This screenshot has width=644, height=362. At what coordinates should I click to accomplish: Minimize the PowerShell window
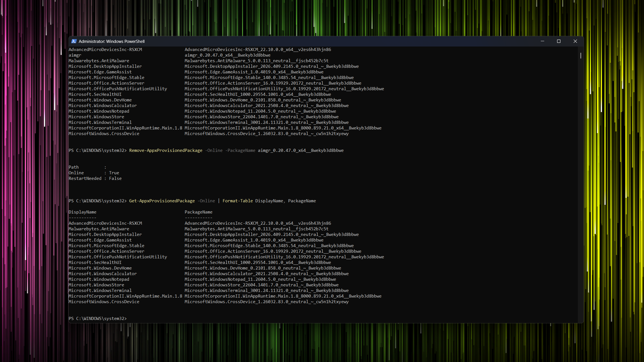point(543,41)
